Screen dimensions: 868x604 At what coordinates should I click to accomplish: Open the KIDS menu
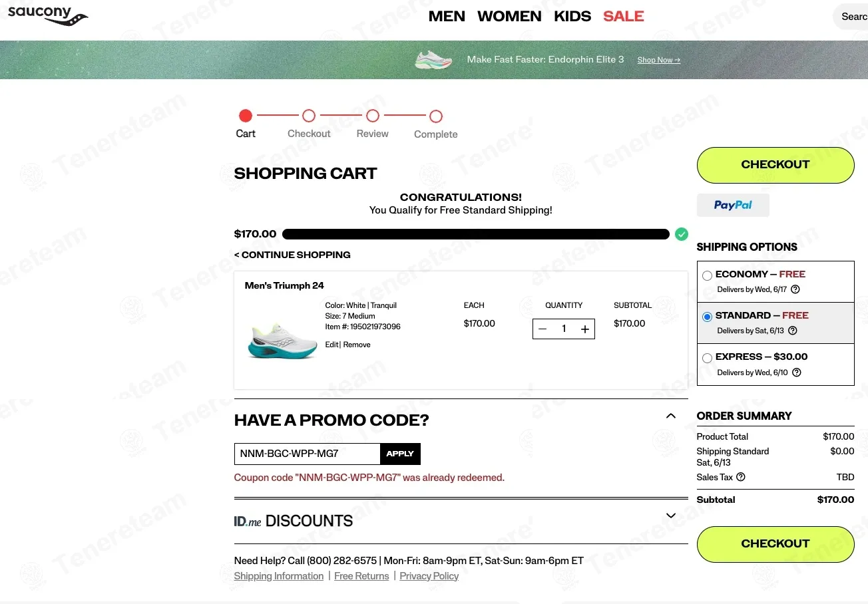point(572,17)
